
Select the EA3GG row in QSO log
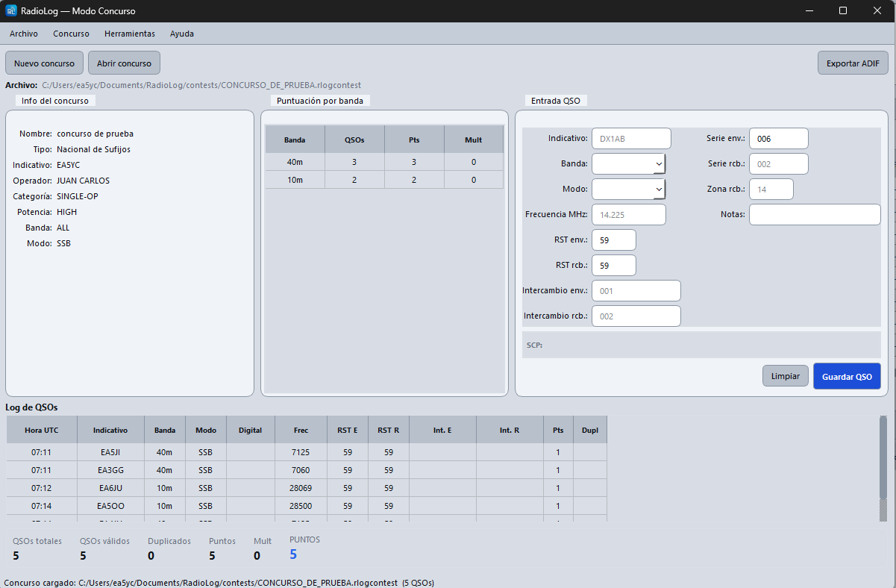[x=307, y=470]
